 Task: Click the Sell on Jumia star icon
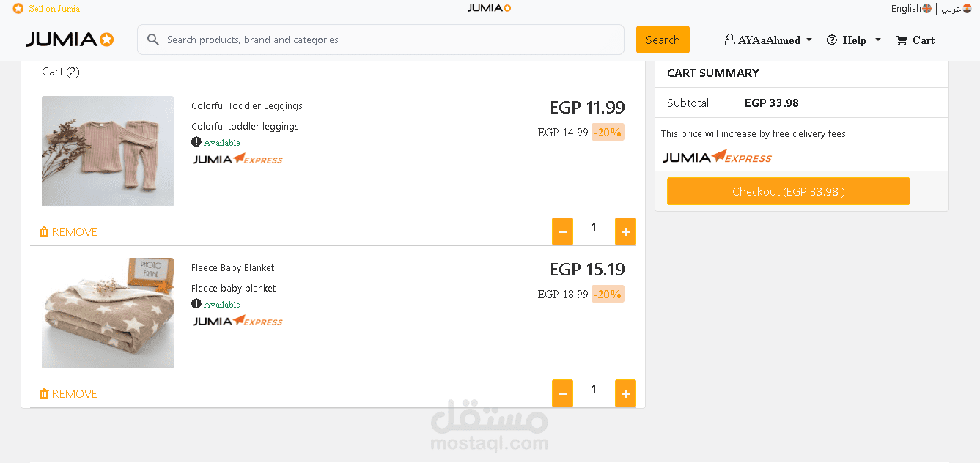tap(18, 8)
